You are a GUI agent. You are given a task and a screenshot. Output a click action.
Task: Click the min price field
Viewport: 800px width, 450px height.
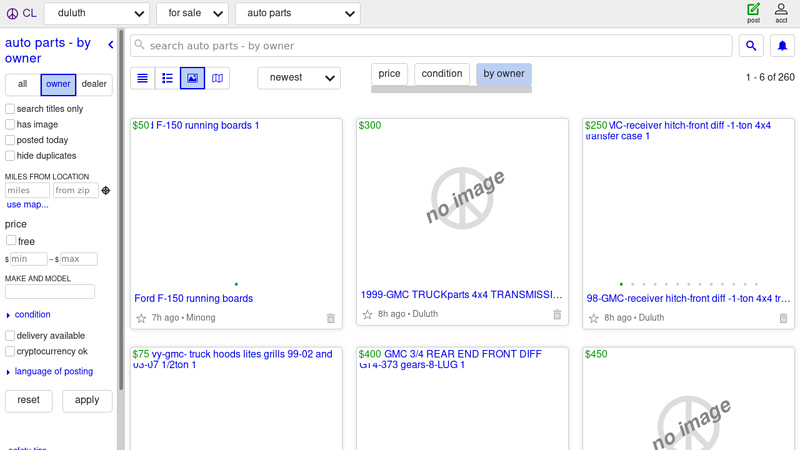(x=29, y=259)
